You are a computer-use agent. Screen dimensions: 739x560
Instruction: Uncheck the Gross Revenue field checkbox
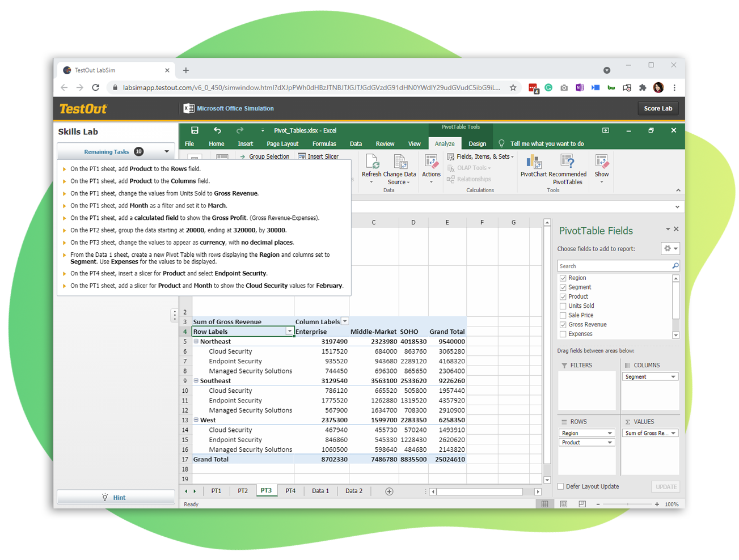563,325
